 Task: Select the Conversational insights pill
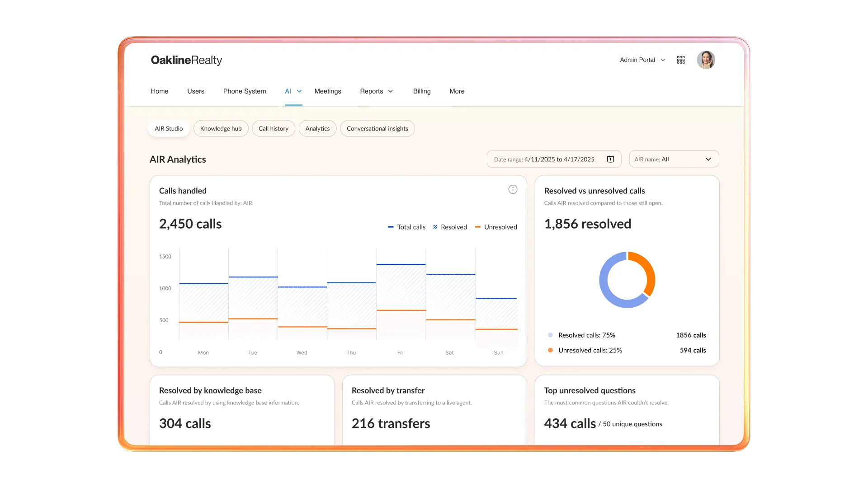point(377,128)
